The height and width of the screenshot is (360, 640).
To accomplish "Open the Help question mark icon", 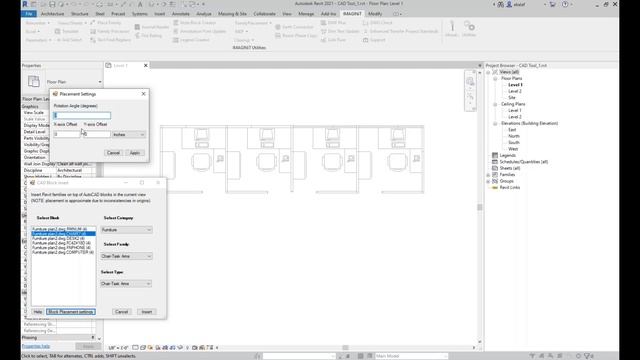I will coord(565,4).
